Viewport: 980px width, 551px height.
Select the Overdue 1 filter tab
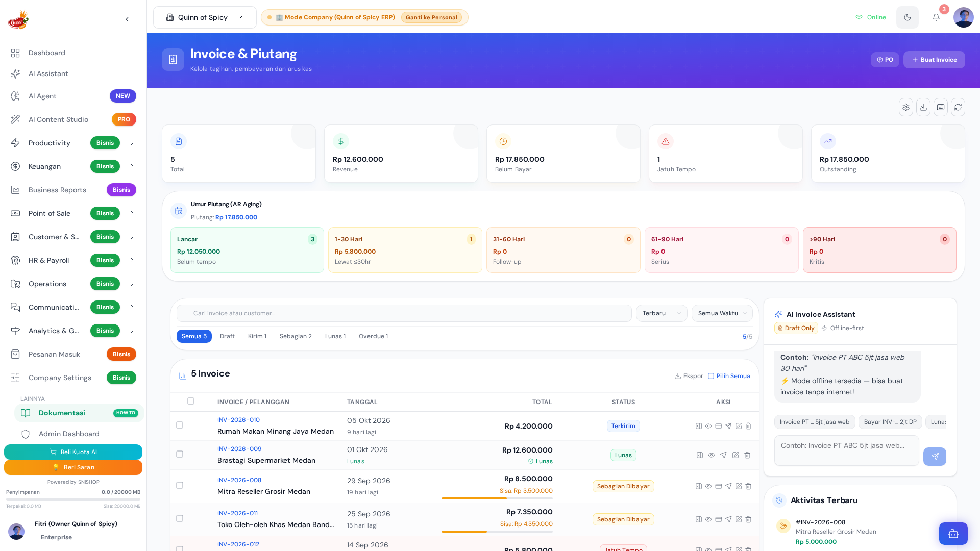click(373, 336)
